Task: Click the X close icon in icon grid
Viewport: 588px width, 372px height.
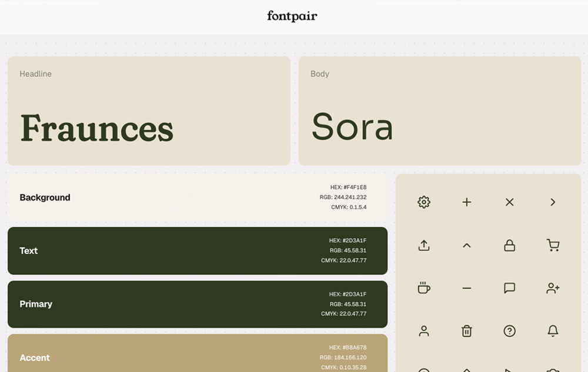Action: tap(509, 202)
